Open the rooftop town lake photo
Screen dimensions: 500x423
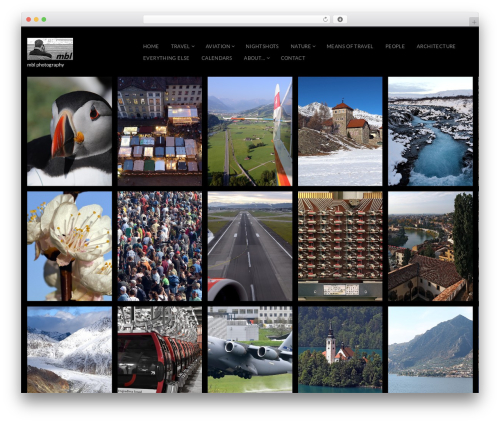coord(430,246)
